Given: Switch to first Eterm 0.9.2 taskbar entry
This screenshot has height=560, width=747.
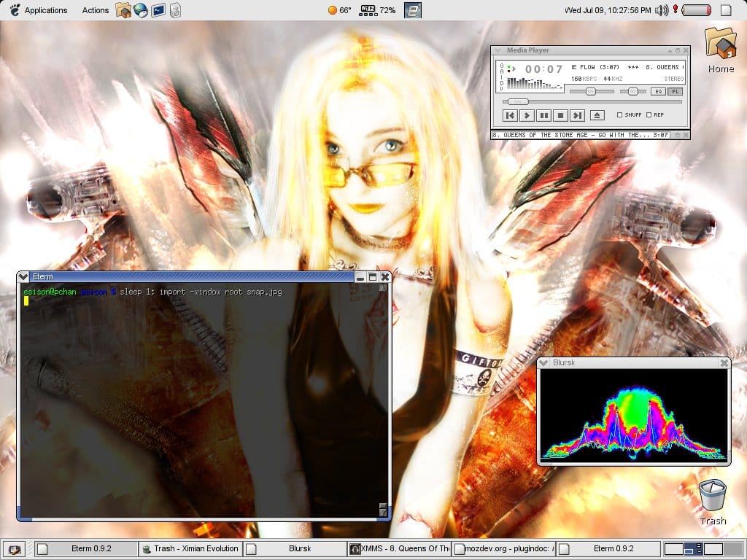Looking at the screenshot, I should (x=86, y=548).
